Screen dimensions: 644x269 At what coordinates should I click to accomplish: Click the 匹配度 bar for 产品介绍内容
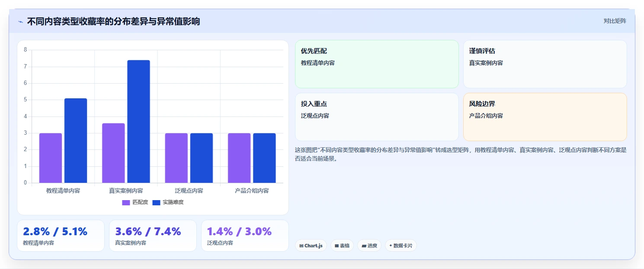pos(239,158)
